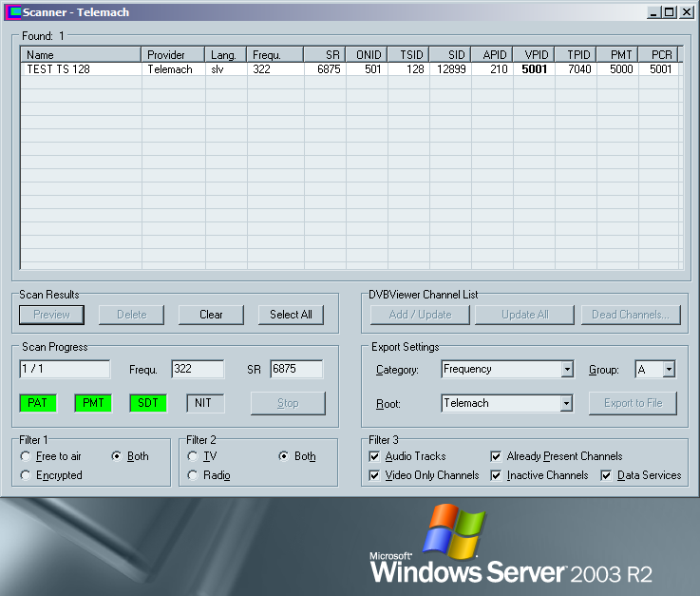Click Add / Update button
Viewport: 700px width, 596px height.
[420, 315]
